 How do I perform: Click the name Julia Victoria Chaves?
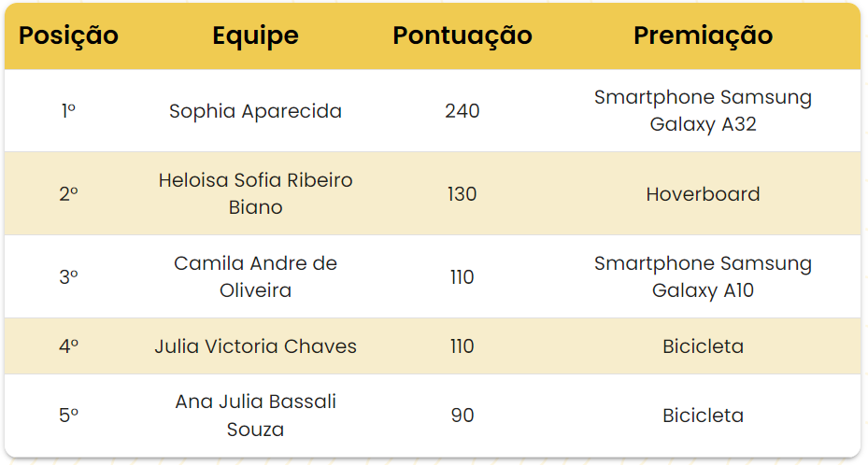255,346
